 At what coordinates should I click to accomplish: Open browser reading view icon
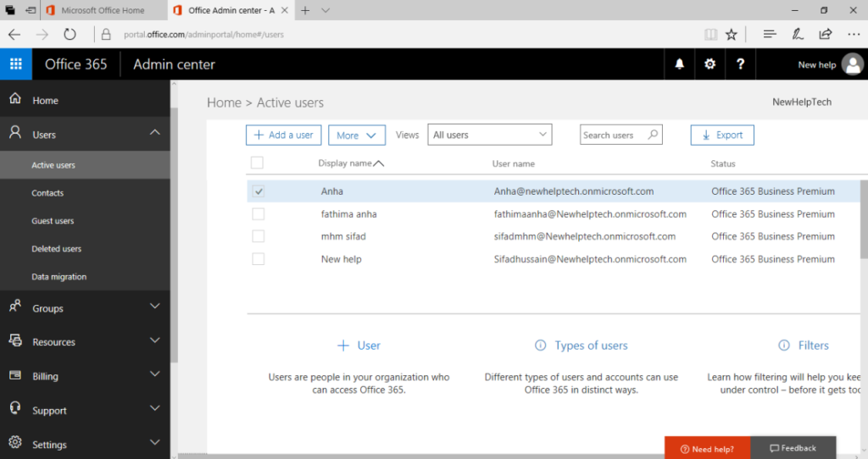[x=711, y=34]
